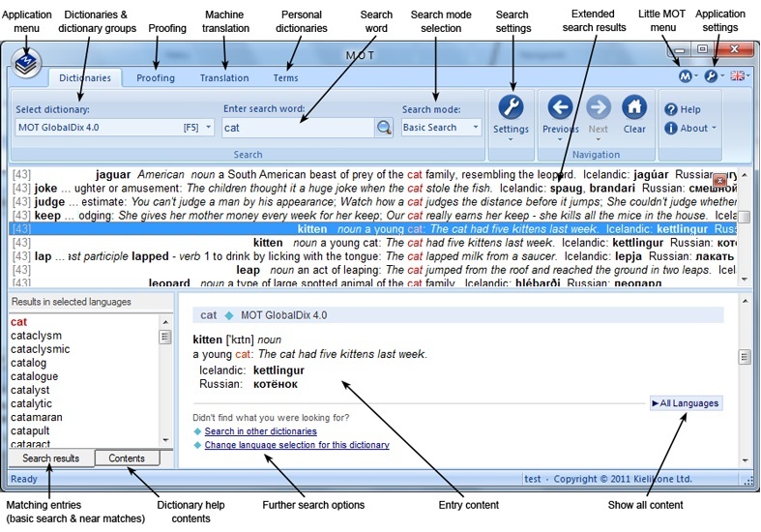Open the UK flag language selector
This screenshot has height=532, width=761.
click(737, 75)
